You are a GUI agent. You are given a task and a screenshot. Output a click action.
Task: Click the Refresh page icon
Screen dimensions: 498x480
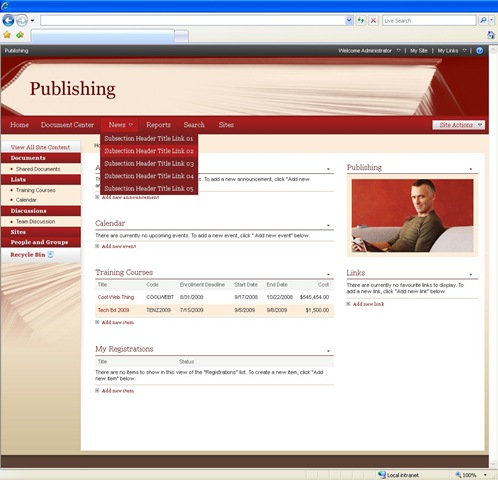coord(361,21)
